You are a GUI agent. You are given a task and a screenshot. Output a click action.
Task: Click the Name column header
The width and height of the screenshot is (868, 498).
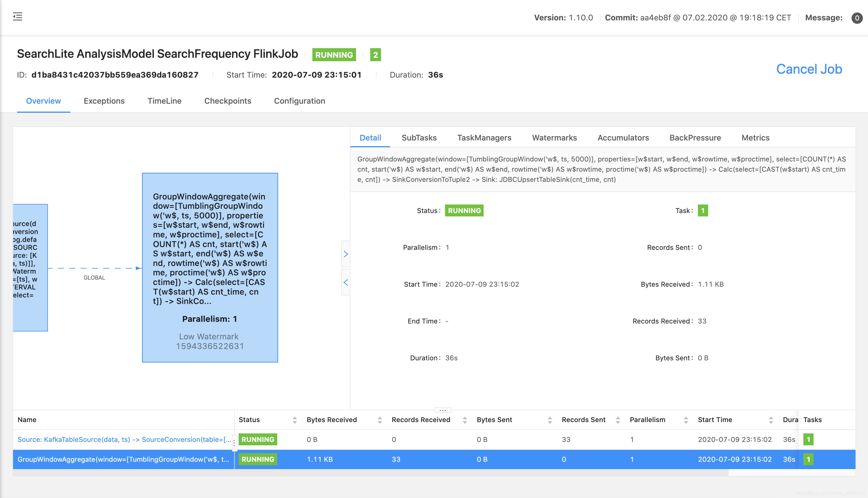pyautogui.click(x=27, y=420)
